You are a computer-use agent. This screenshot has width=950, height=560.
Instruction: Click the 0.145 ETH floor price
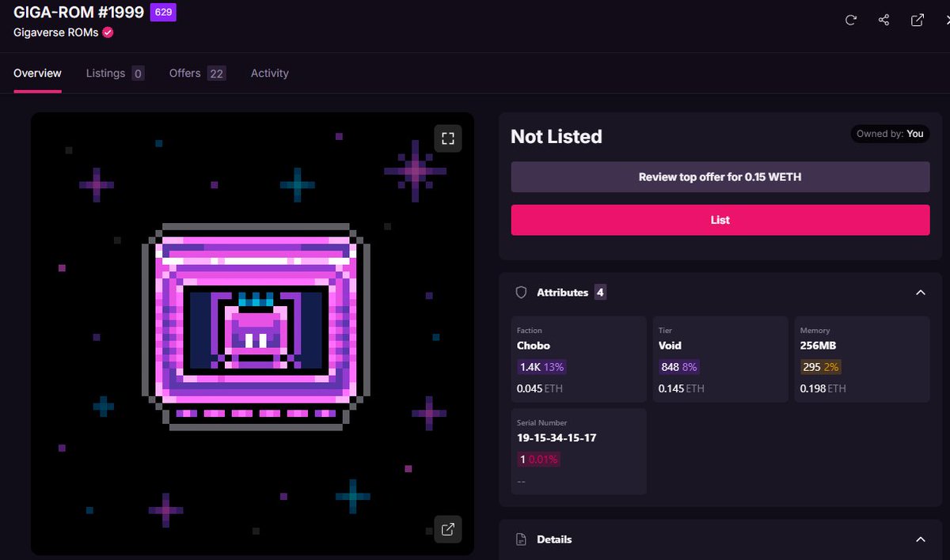(x=682, y=388)
